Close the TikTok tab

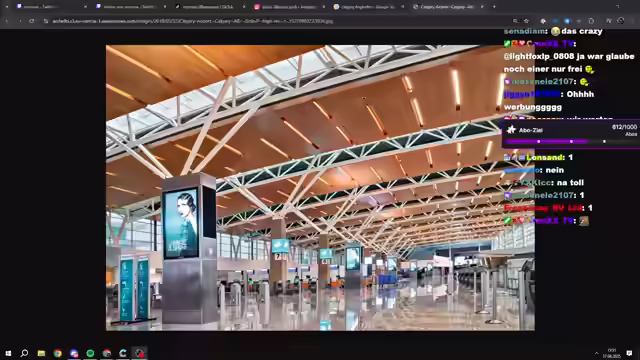pos(244,7)
